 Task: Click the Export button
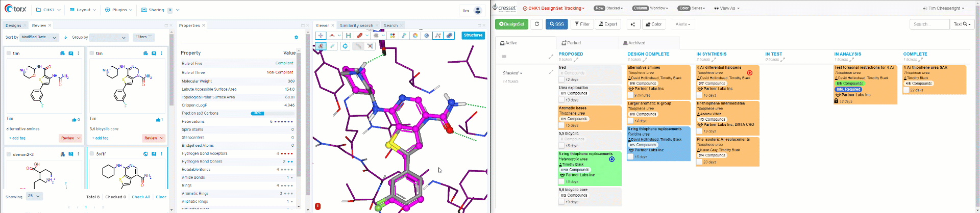[608, 24]
